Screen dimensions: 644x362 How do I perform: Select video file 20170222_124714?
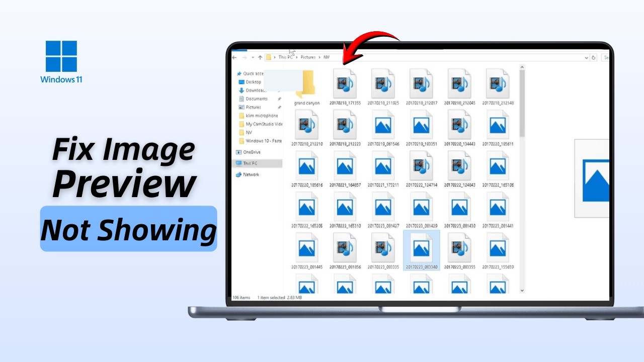pyautogui.click(x=421, y=169)
